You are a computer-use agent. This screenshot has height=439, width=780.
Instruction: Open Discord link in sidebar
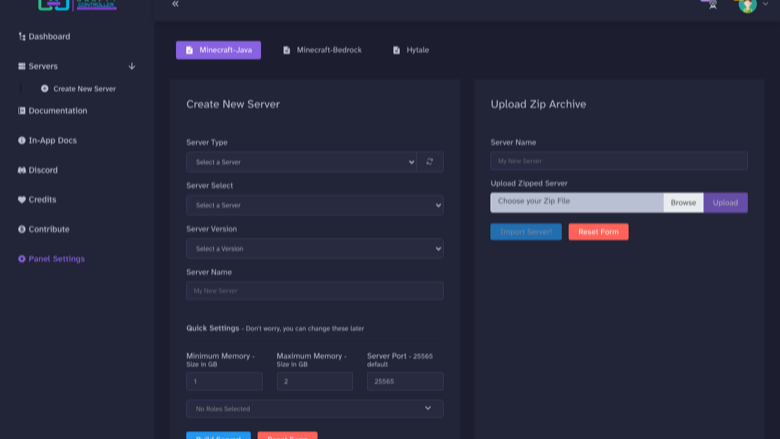(43, 170)
